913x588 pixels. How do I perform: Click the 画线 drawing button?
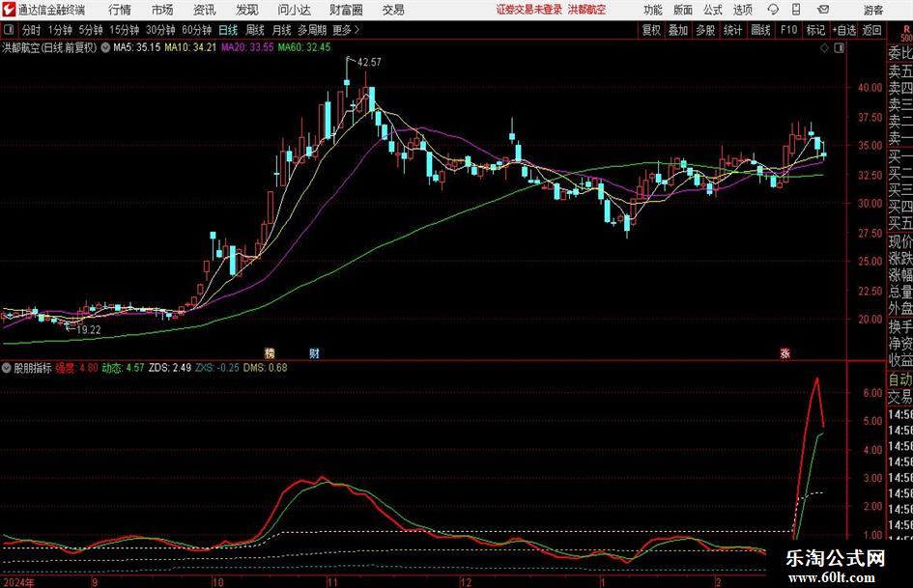point(761,30)
